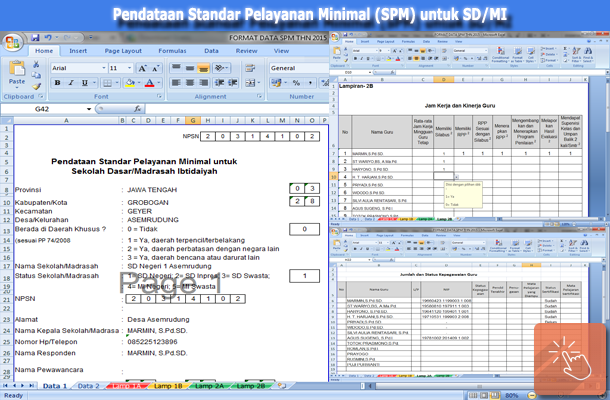The width and height of the screenshot is (610, 400).
Task: Switch to Page Layout view in status bar
Action: pos(484,396)
